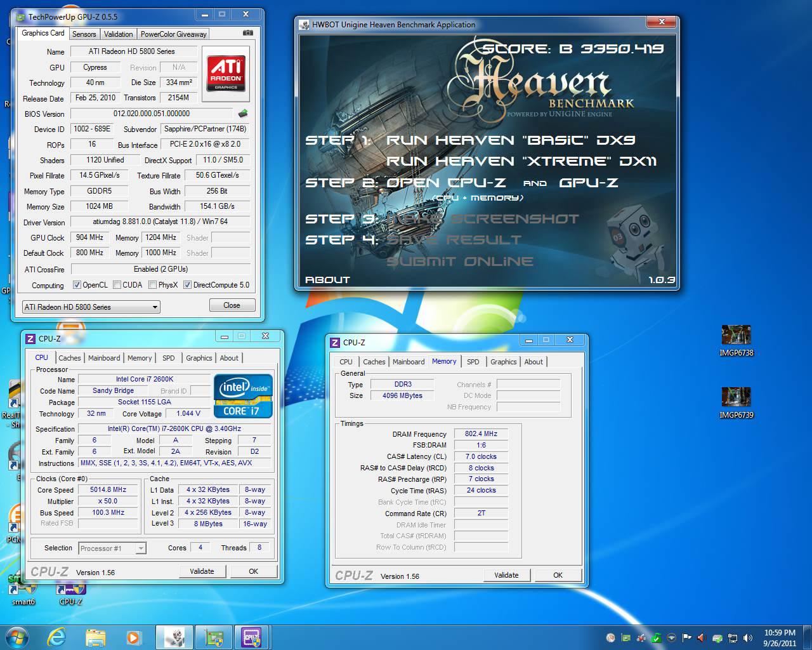The image size is (812, 650).
Task: Switch to the Sensors tab in GPU-Z
Action: pos(84,34)
